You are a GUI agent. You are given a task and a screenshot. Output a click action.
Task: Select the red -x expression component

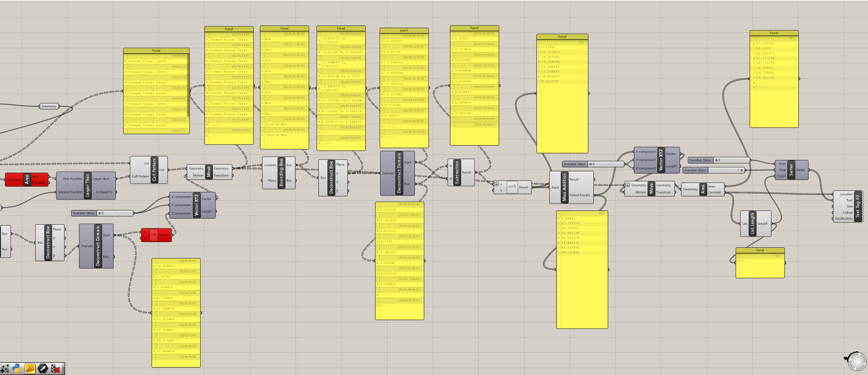(x=156, y=235)
